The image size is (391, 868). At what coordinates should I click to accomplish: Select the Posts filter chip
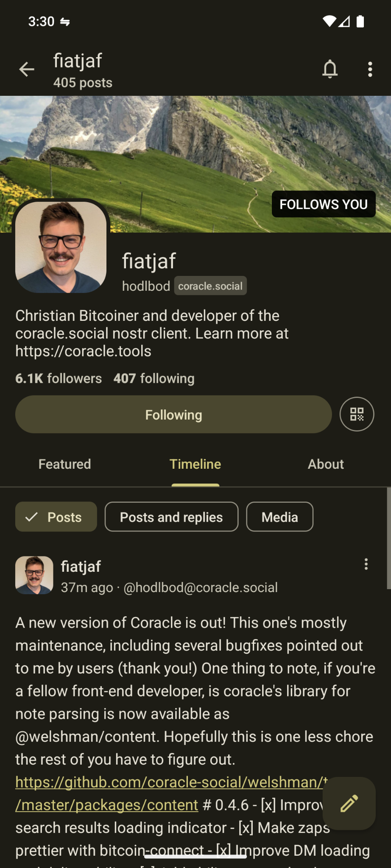click(56, 517)
